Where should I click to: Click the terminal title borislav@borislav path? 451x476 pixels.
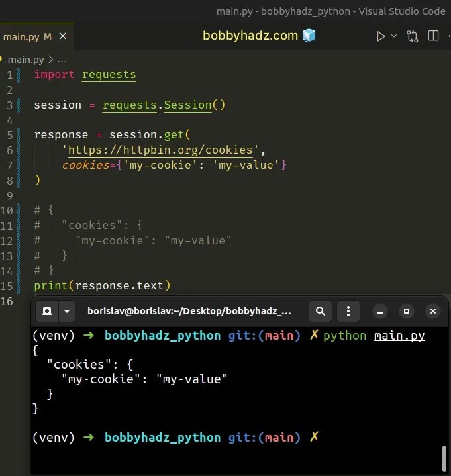[189, 311]
